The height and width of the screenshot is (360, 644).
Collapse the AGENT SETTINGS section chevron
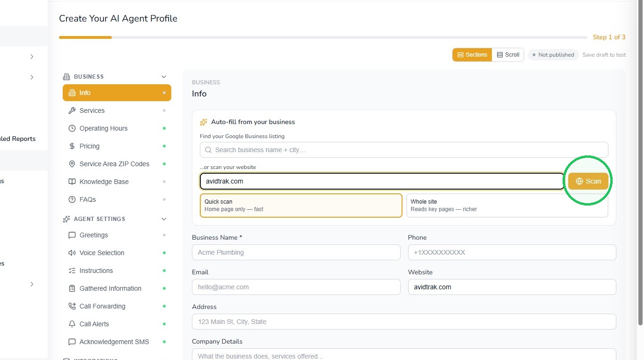tap(164, 219)
